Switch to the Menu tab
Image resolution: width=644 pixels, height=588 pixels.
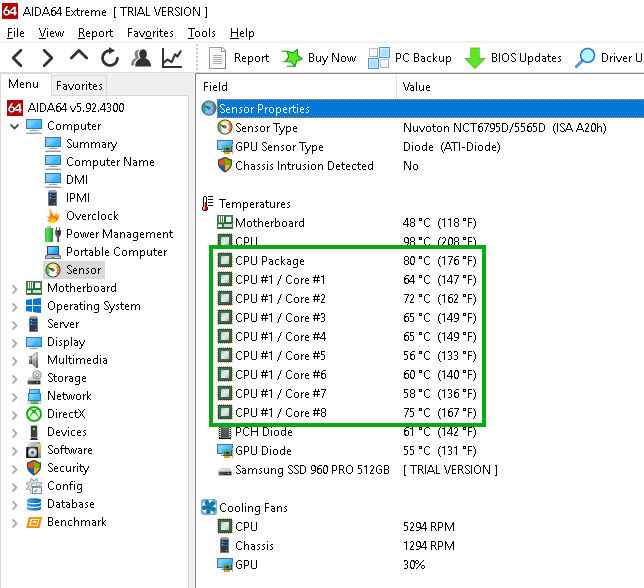click(x=23, y=84)
